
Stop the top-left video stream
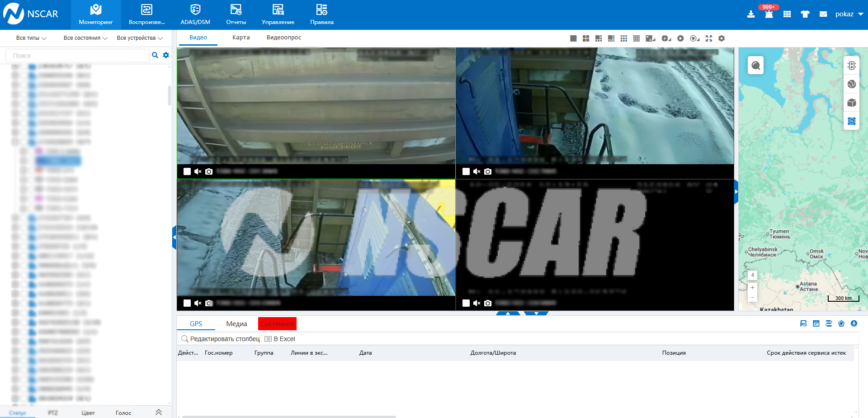[187, 171]
